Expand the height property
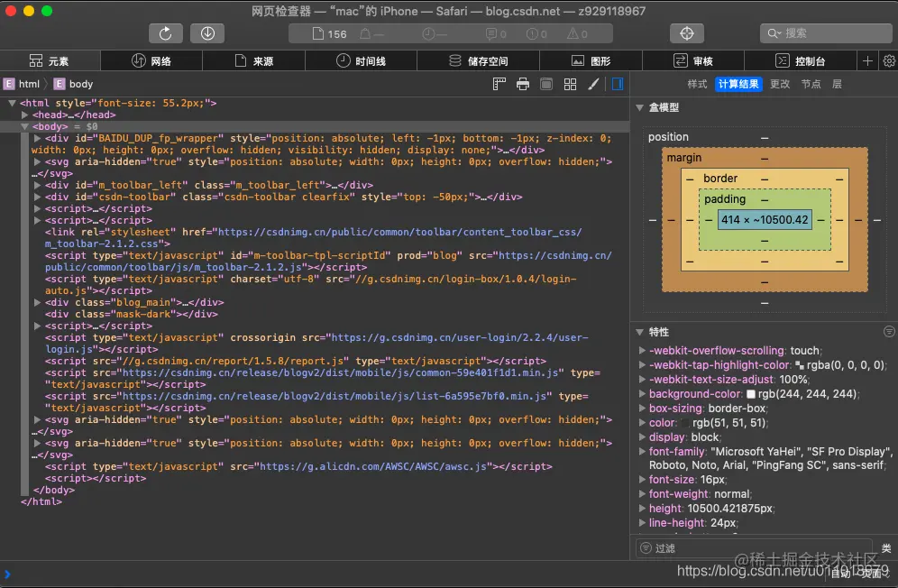898x588 pixels. pos(642,509)
